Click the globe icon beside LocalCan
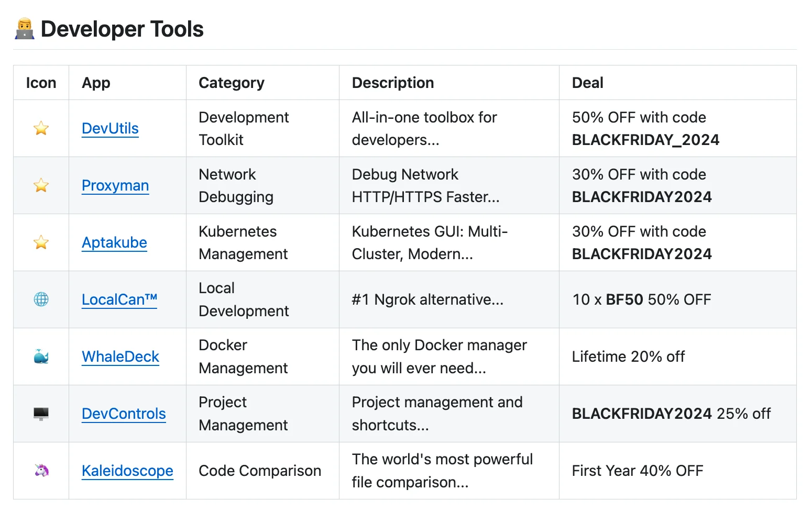Image resolution: width=812 pixels, height=512 pixels. tap(41, 299)
